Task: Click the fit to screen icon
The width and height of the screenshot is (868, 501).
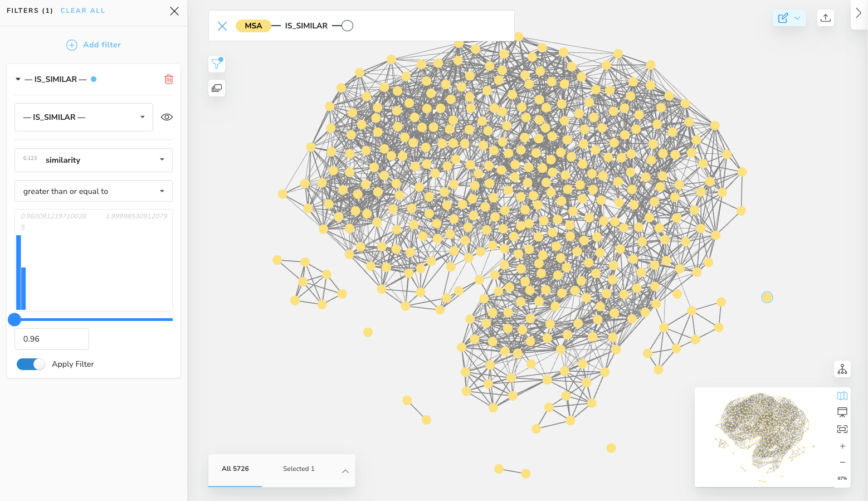Action: (842, 429)
